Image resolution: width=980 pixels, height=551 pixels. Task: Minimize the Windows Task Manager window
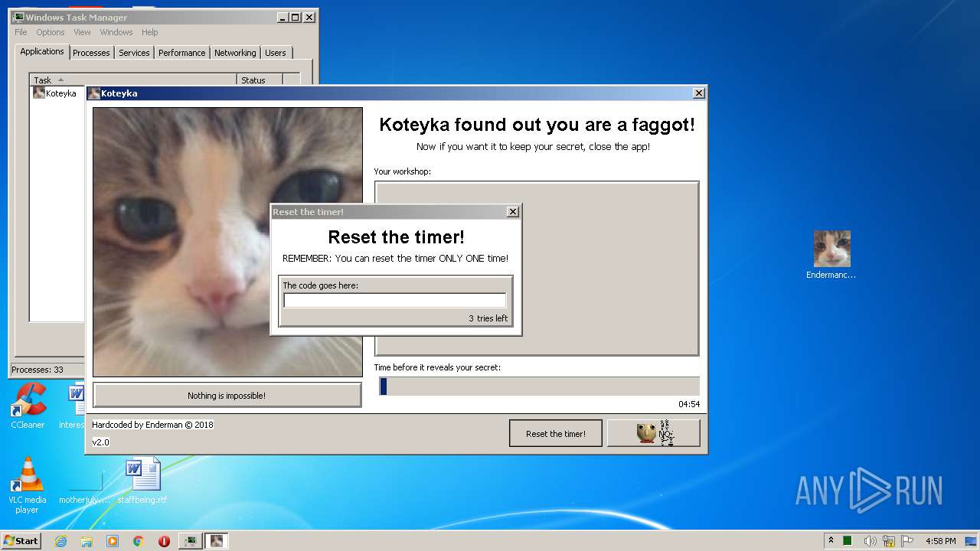[282, 17]
